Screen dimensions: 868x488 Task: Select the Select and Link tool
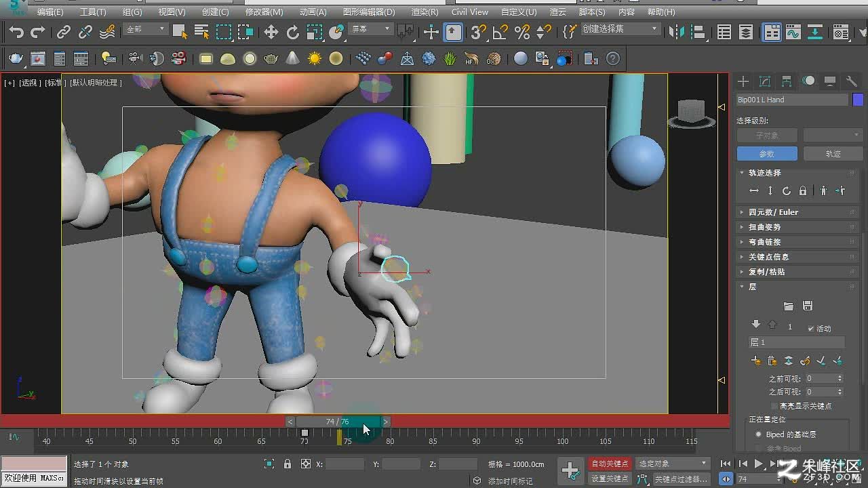tap(64, 32)
